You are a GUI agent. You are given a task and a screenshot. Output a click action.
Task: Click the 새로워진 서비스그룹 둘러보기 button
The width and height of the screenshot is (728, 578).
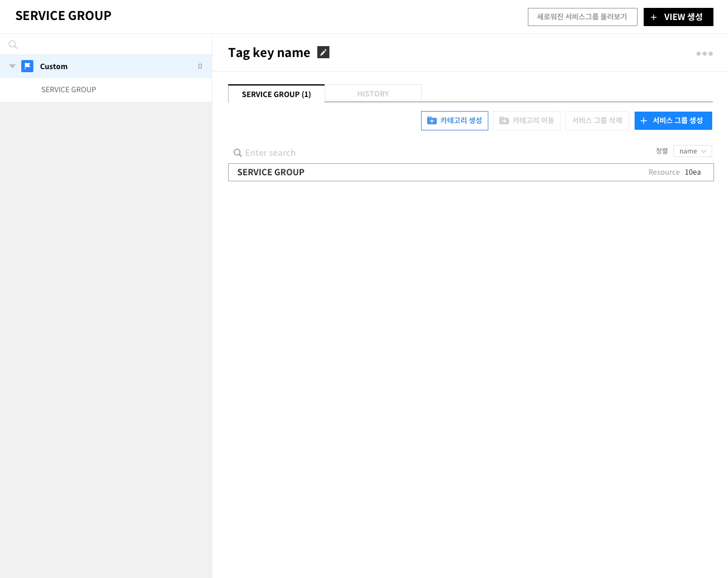[582, 17]
